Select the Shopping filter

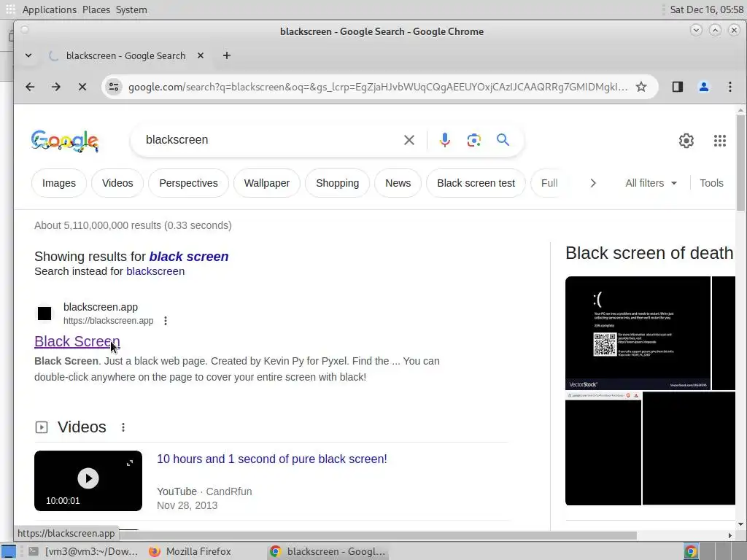click(337, 183)
